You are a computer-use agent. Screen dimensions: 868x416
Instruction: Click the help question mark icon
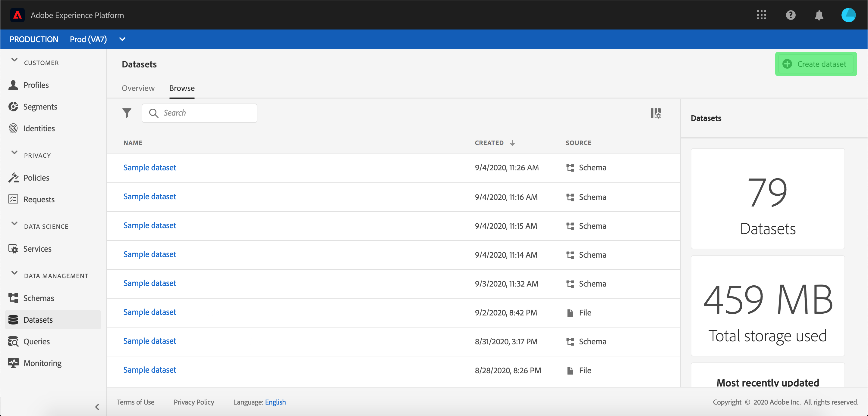791,15
